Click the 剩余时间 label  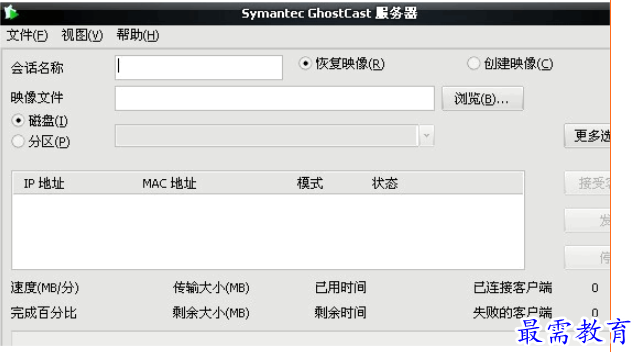coord(340,313)
